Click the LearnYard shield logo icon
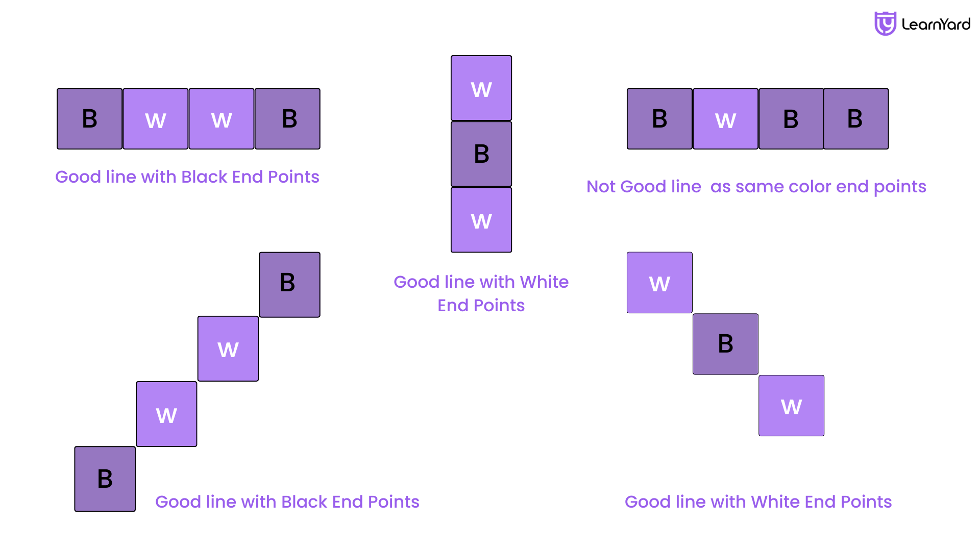Image resolution: width=980 pixels, height=551 pixels. 885,23
